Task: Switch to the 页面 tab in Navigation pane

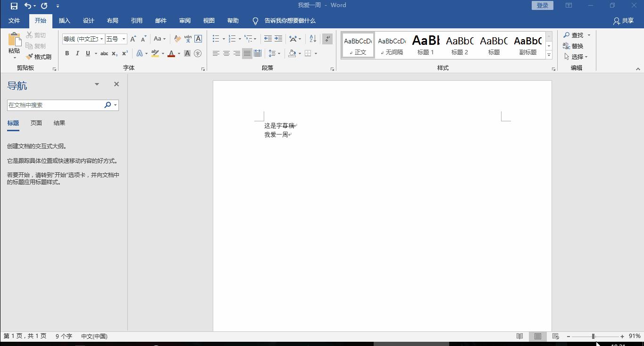Action: (x=36, y=123)
